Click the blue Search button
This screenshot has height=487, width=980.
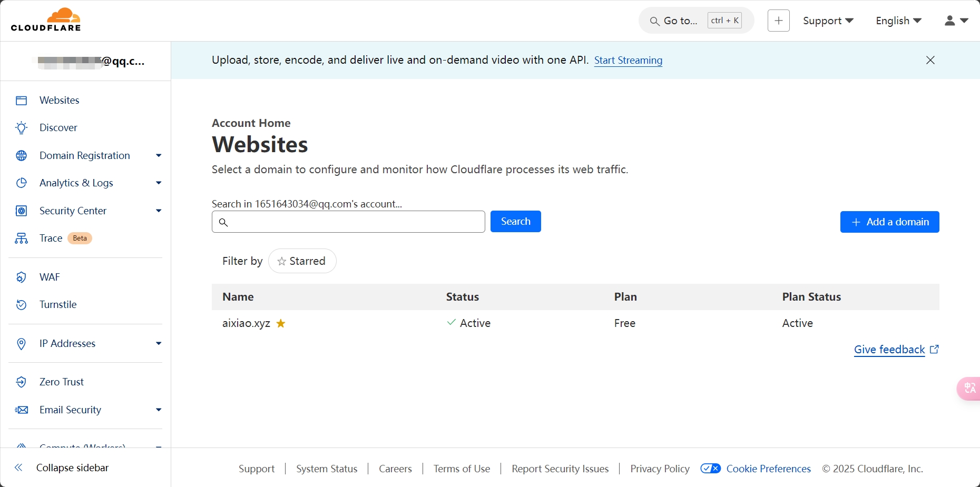click(516, 222)
